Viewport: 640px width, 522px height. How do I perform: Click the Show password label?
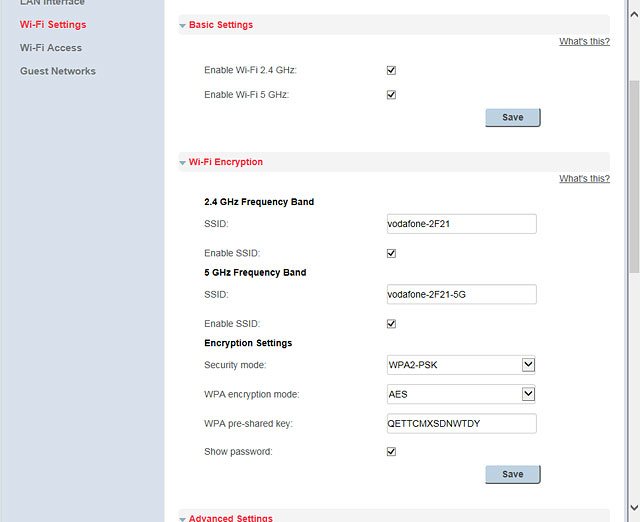pos(238,452)
